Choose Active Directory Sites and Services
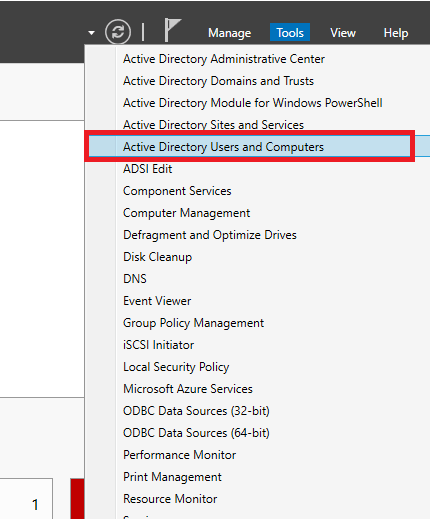Image resolution: width=430 pixels, height=519 pixels. click(x=213, y=125)
